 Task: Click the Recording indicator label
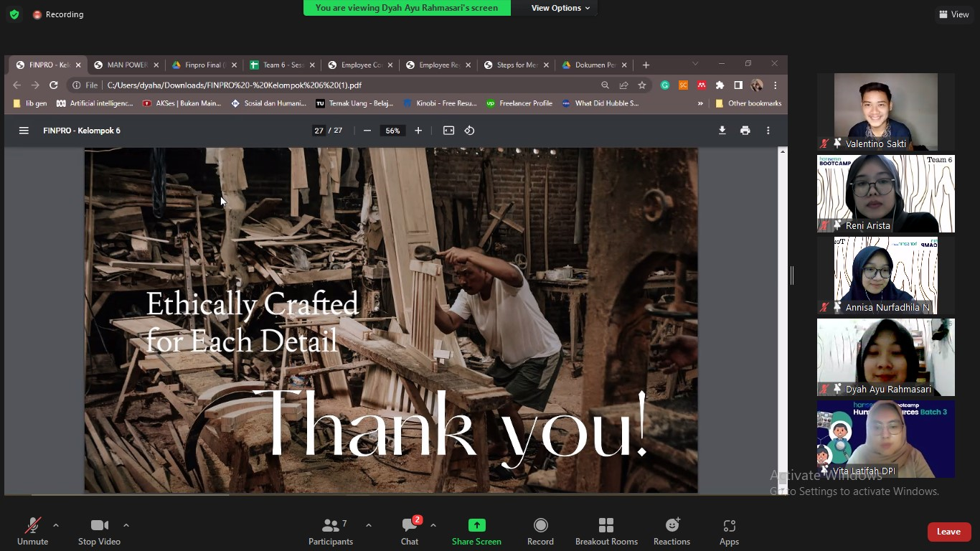tap(64, 14)
